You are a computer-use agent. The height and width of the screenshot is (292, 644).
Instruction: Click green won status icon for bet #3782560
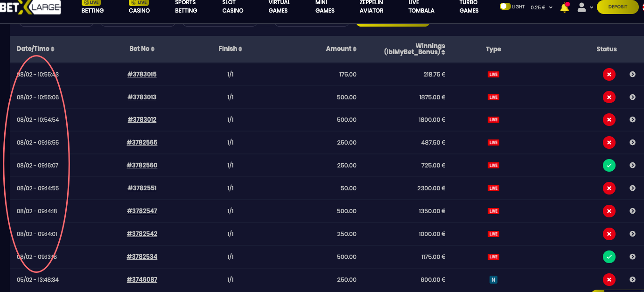[x=609, y=165]
